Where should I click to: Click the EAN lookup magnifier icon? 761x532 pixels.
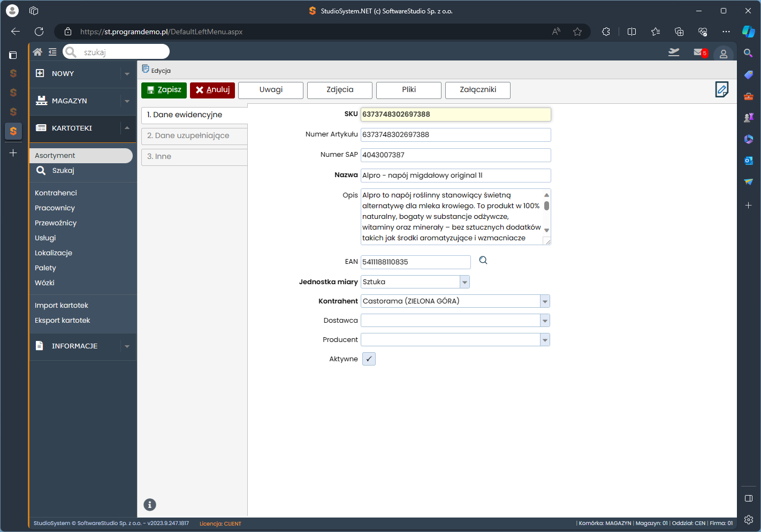click(483, 261)
